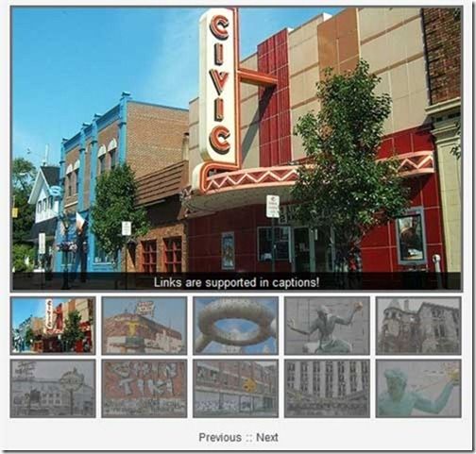The height and width of the screenshot is (454, 476).
Task: Click the 'Links are supported in captions!' caption
Action: [236, 282]
